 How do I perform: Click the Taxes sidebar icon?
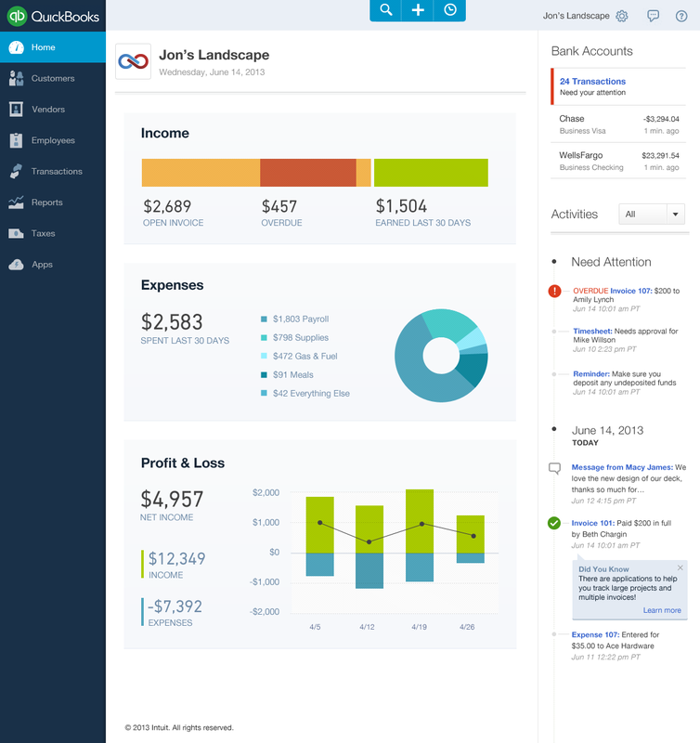(x=16, y=233)
